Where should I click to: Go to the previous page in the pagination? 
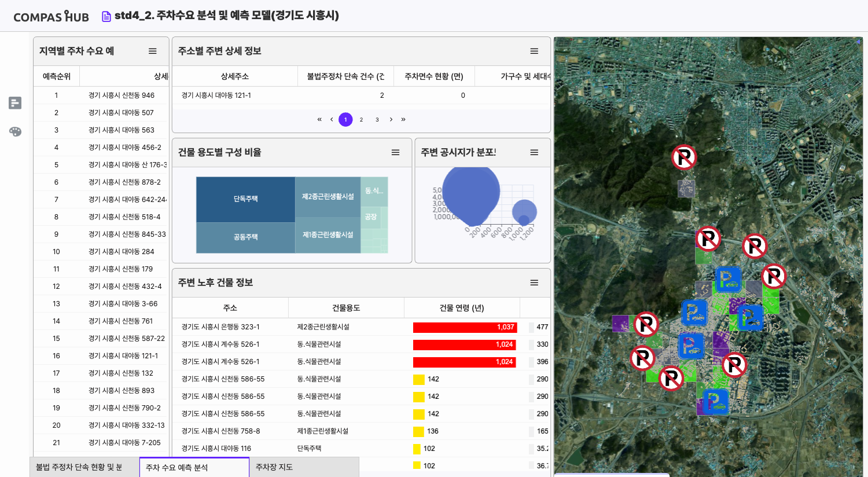click(332, 119)
